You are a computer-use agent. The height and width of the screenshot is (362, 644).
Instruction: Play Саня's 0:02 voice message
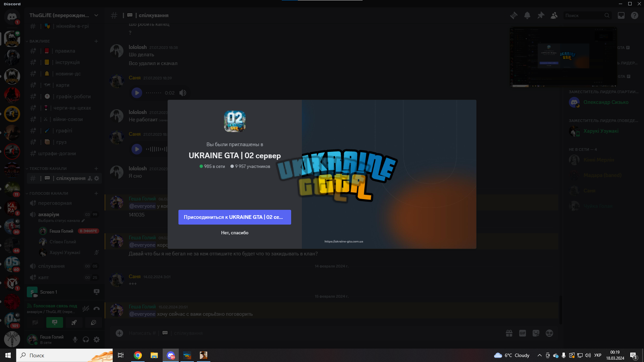[x=137, y=93]
